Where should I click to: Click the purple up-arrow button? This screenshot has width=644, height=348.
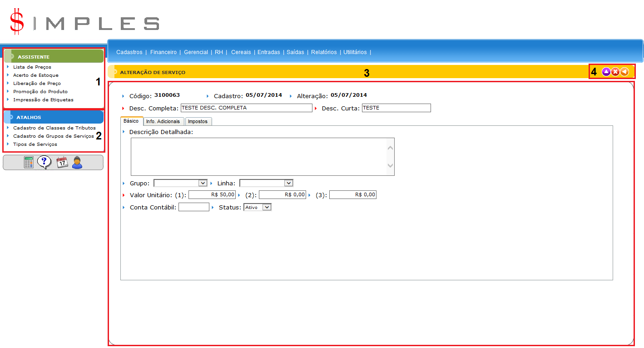[606, 72]
